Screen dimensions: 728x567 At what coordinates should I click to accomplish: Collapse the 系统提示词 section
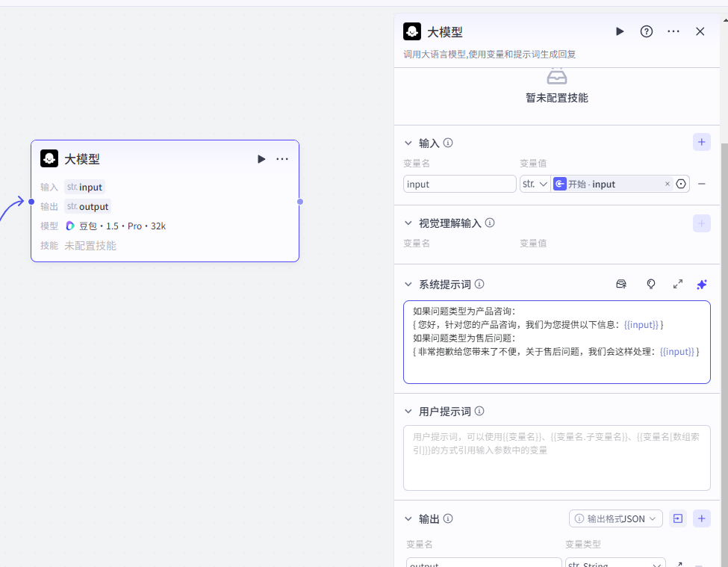pos(408,284)
